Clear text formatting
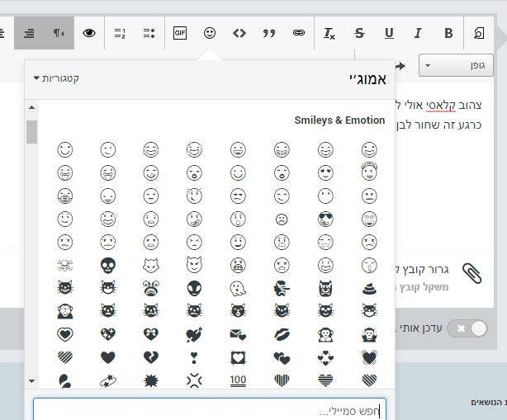The height and width of the screenshot is (420, 507). 329,33
